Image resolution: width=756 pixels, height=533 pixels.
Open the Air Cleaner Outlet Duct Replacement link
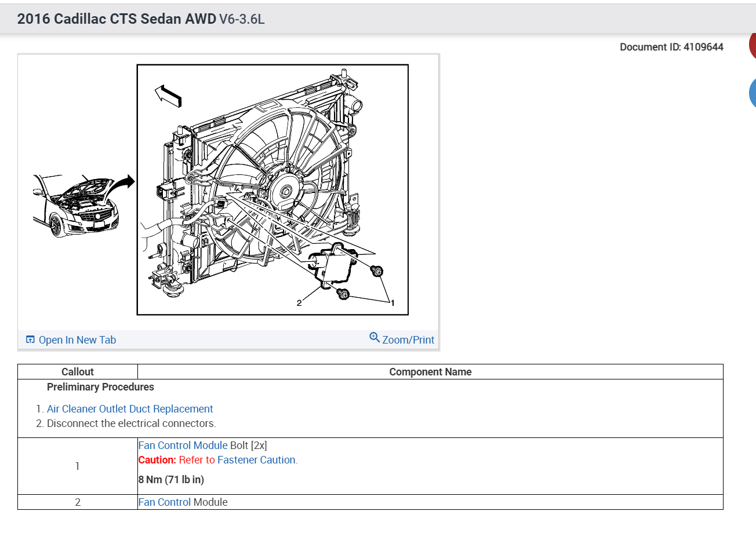(x=130, y=408)
